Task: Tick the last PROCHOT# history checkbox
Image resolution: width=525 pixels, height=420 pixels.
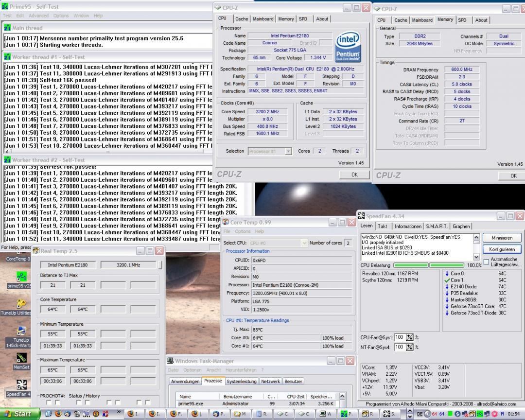Action: (x=148, y=402)
